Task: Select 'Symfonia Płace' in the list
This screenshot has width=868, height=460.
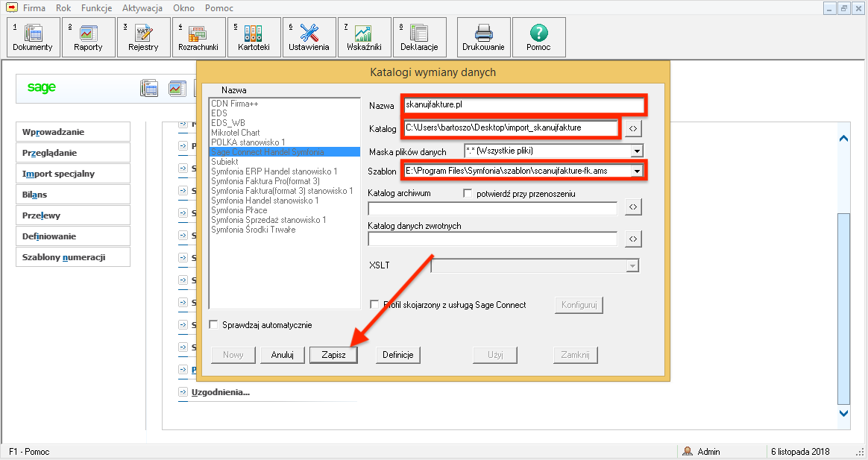Action: tap(239, 210)
